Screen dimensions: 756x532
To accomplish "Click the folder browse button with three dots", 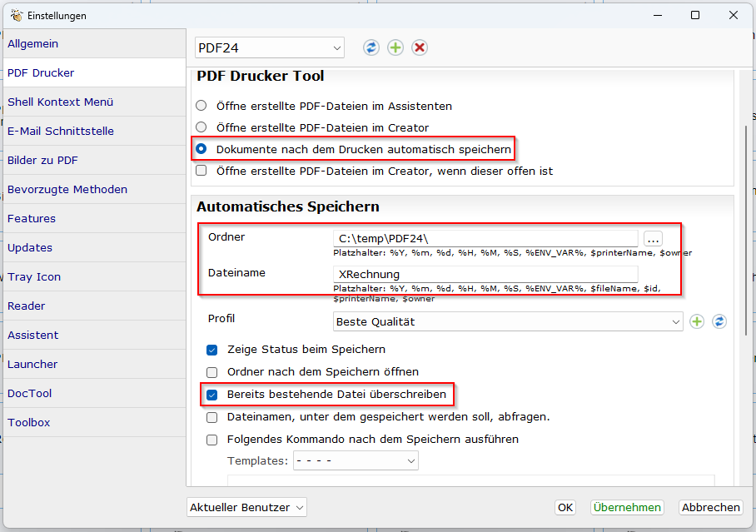I will (653, 238).
